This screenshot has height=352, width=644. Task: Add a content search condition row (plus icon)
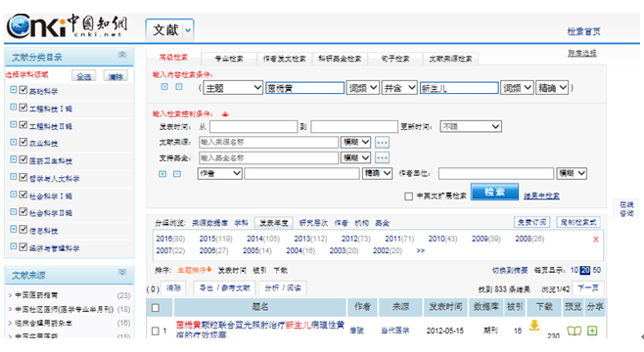164,87
